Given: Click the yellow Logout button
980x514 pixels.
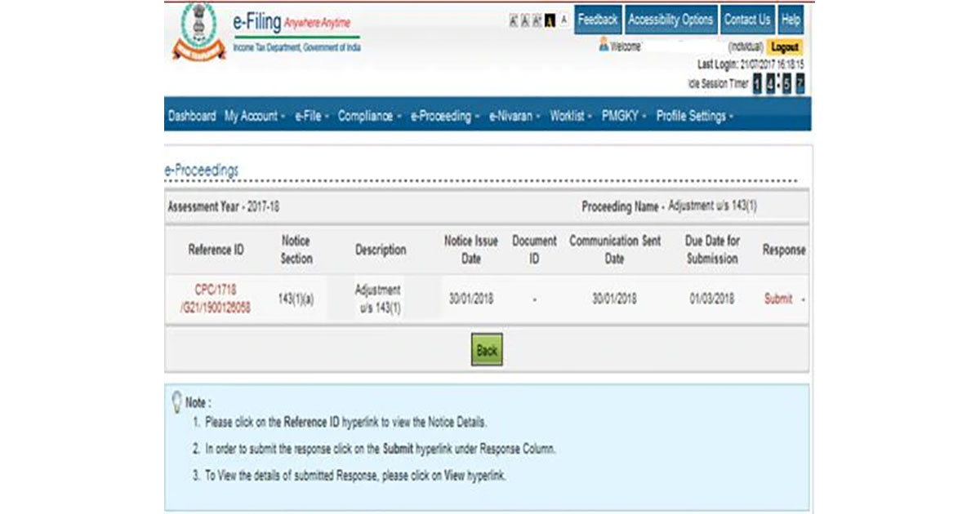Looking at the screenshot, I should (785, 47).
